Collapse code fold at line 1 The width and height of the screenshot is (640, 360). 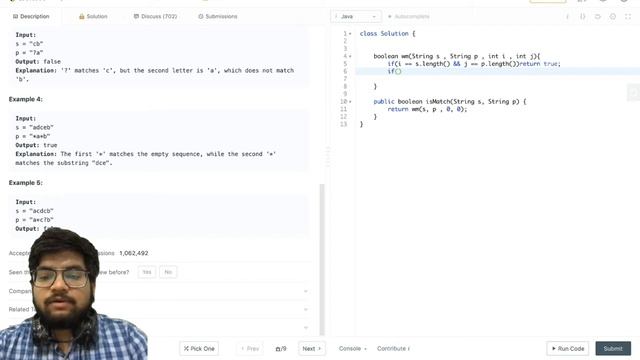[x=350, y=34]
